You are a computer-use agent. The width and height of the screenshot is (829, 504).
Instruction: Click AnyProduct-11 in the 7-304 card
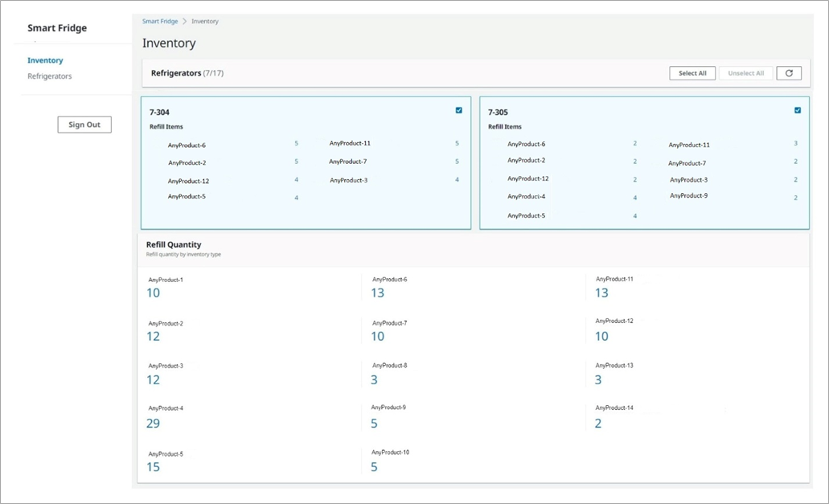coord(350,143)
